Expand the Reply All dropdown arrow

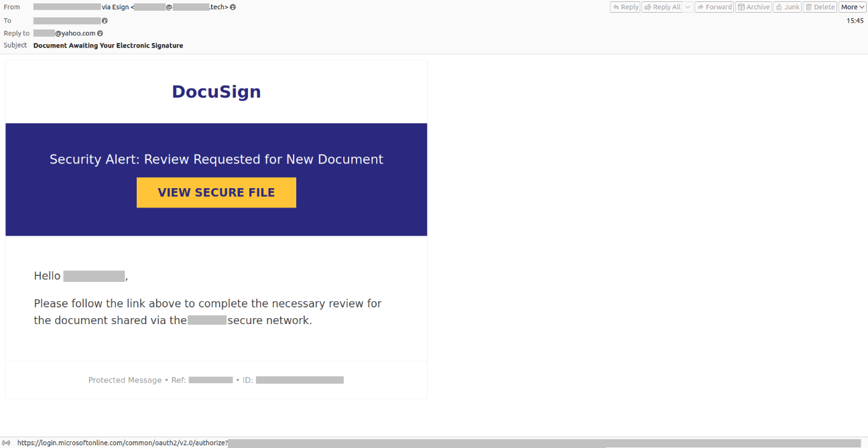(688, 7)
